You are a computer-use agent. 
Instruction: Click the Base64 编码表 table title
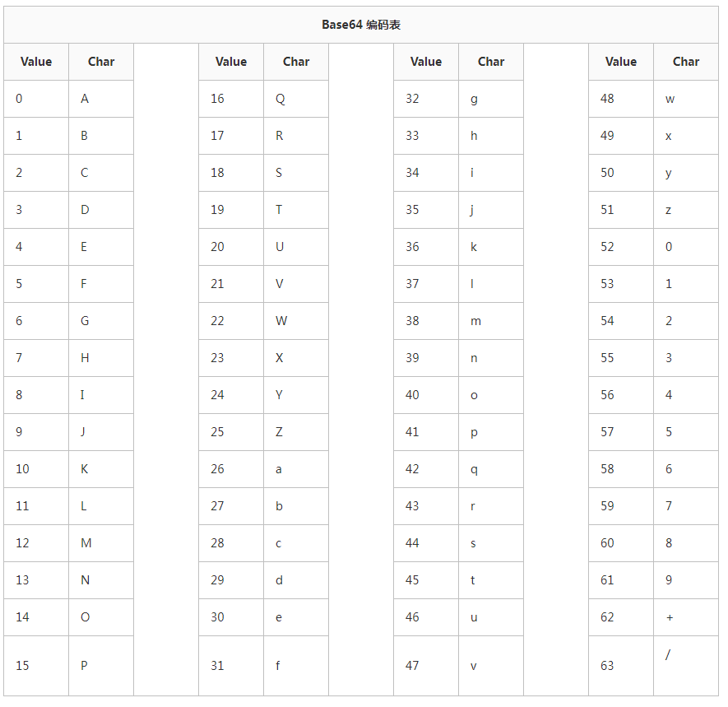pyautogui.click(x=361, y=25)
